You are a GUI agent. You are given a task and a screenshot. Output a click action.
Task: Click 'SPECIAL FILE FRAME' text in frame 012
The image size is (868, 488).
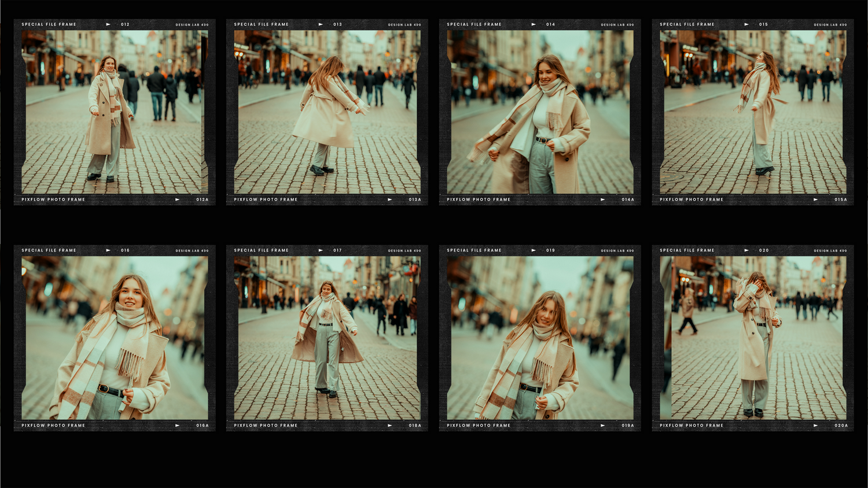pyautogui.click(x=49, y=24)
